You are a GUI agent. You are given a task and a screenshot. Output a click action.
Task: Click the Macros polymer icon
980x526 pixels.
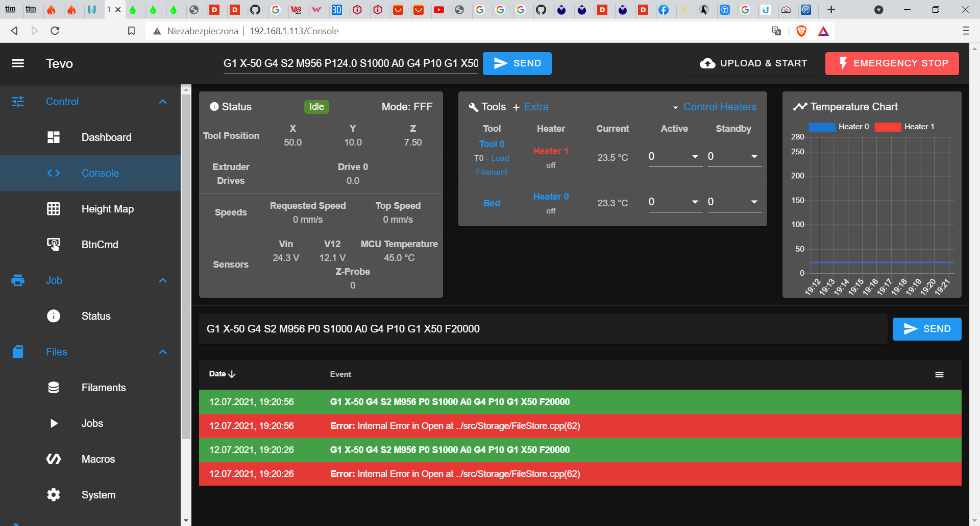(54, 459)
